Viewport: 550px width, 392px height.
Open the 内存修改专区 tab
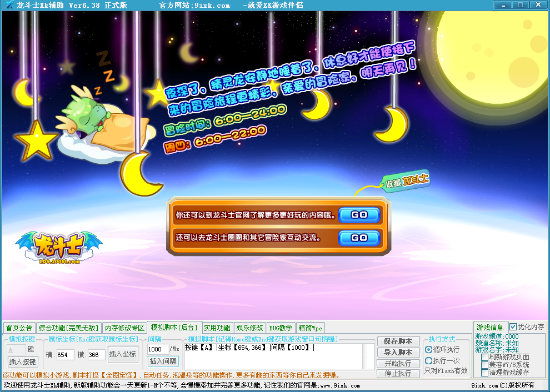point(124,328)
